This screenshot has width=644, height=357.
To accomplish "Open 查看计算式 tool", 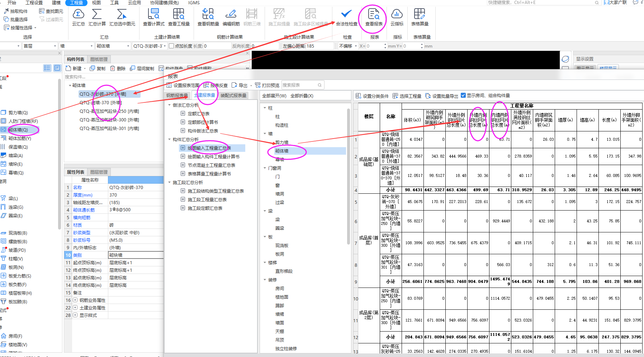I will point(153,18).
